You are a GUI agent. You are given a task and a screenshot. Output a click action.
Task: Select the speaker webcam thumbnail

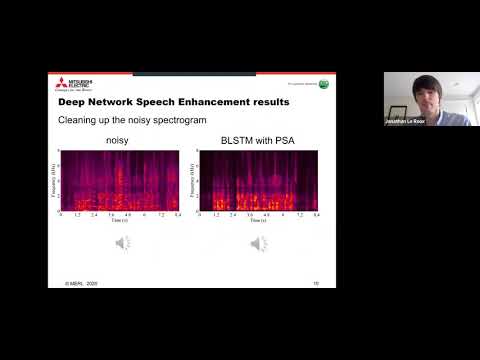tap(432, 99)
